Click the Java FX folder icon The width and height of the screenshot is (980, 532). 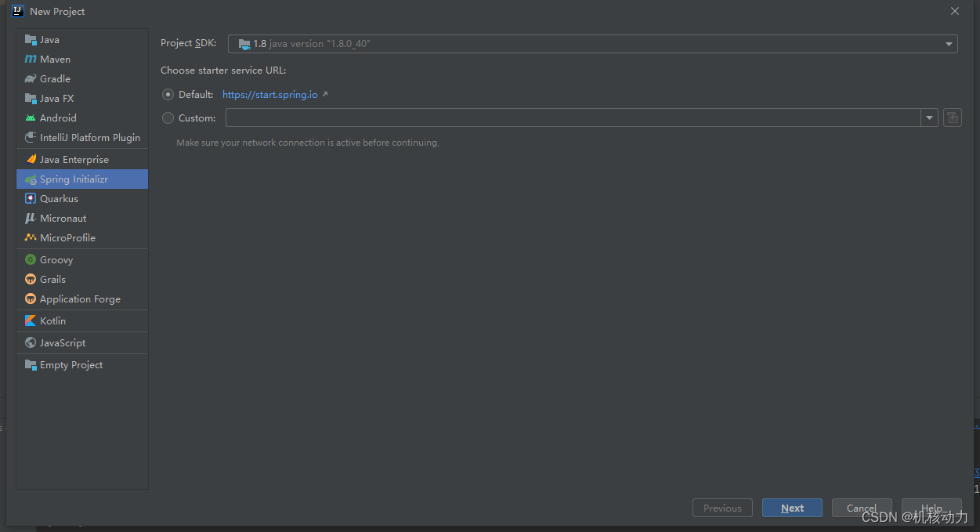tap(31, 99)
